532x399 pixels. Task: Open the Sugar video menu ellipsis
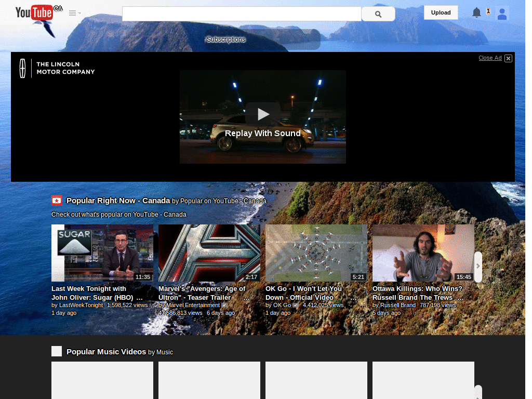click(x=139, y=298)
